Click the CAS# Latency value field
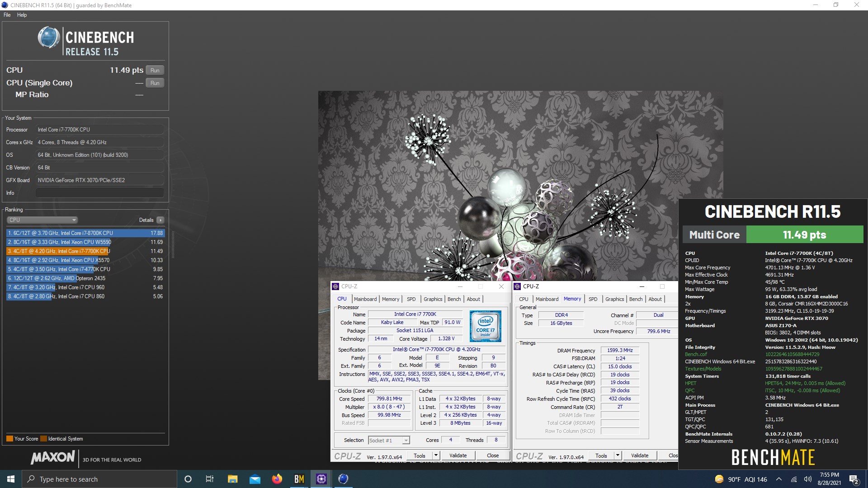The image size is (868, 488). (620, 367)
